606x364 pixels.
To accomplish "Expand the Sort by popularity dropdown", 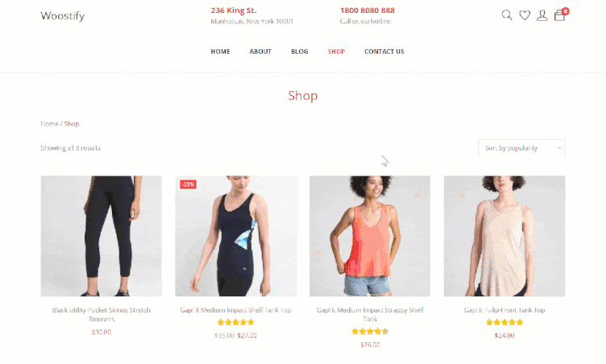I will click(x=521, y=148).
